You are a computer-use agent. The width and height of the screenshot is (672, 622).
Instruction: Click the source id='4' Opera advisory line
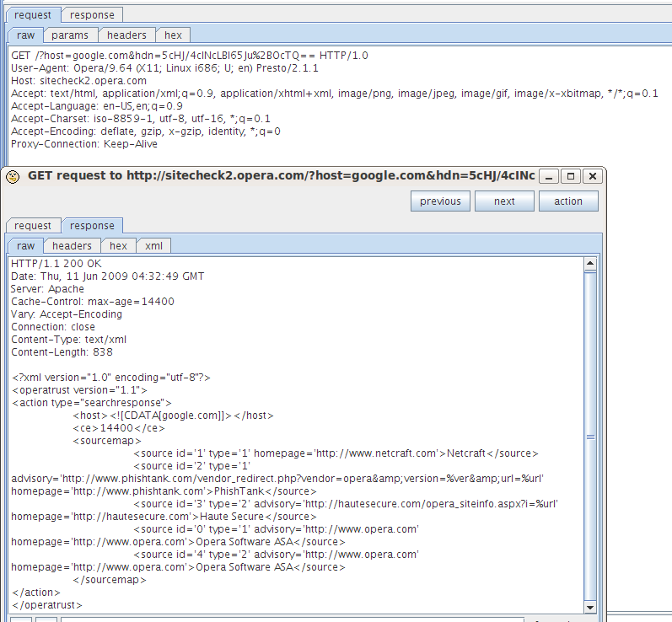tap(276, 555)
